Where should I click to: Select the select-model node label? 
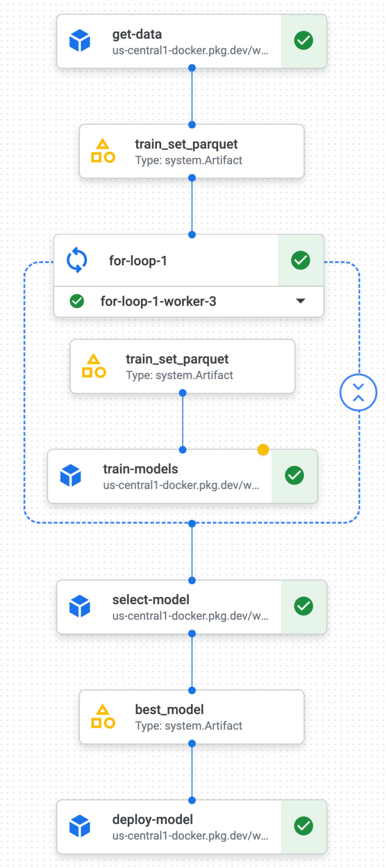coord(151,600)
